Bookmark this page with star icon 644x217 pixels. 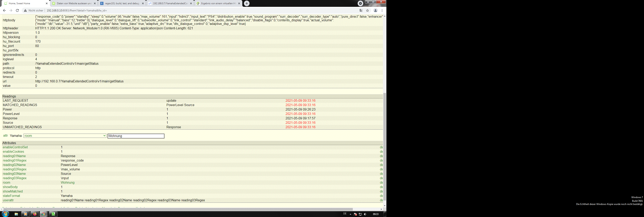tap(367, 10)
